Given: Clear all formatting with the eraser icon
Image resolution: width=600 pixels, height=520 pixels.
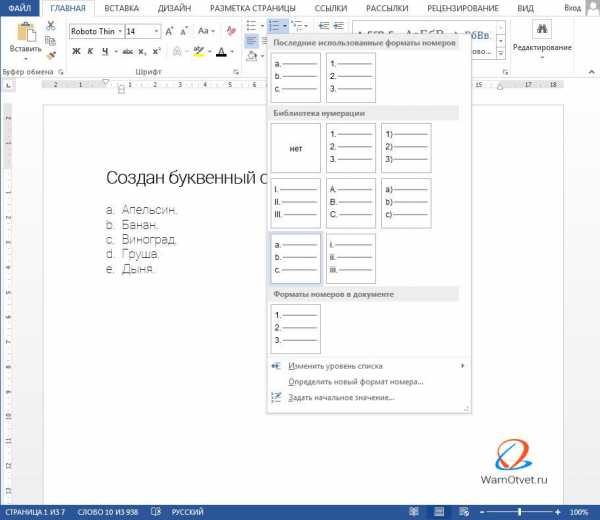Looking at the screenshot, I should coord(231,31).
